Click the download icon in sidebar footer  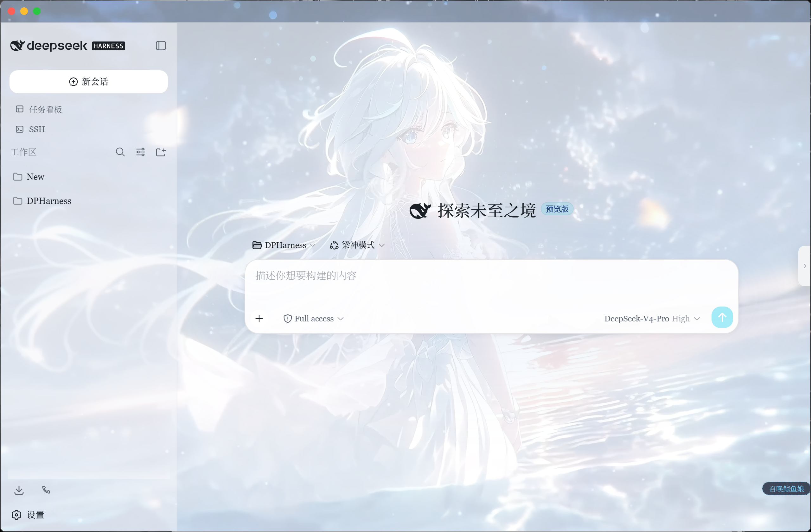tap(19, 490)
